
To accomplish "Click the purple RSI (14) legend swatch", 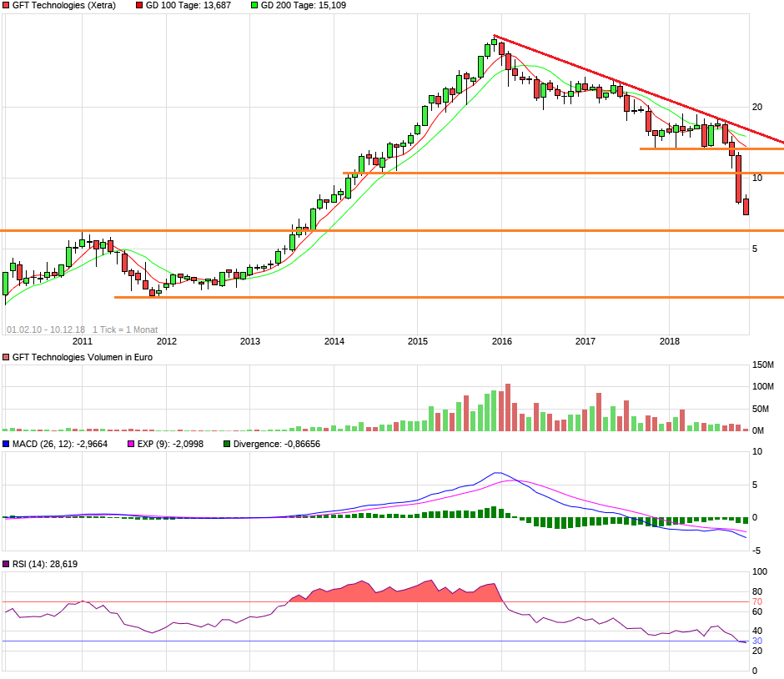I will pyautogui.click(x=7, y=565).
